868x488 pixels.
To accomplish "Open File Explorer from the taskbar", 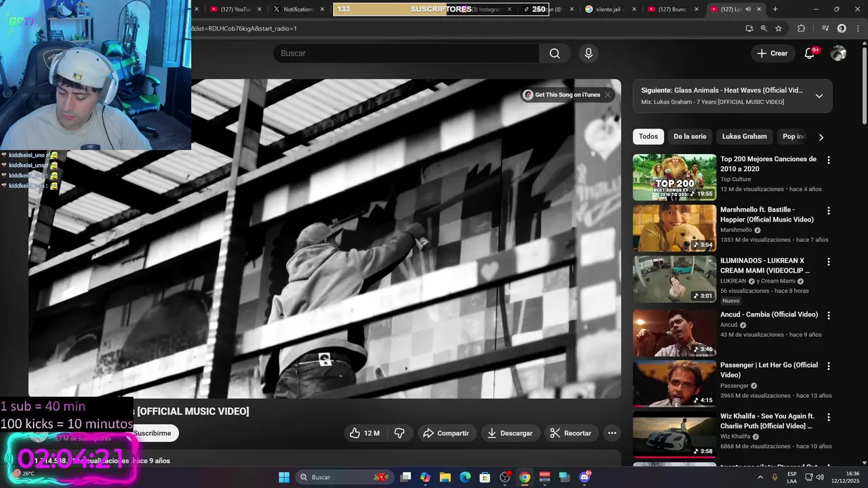I will 446,477.
